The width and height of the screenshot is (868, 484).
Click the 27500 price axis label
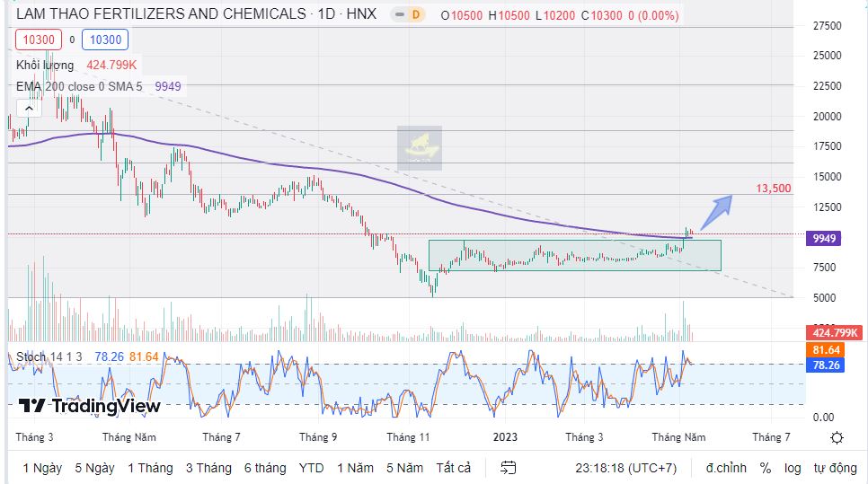(x=827, y=26)
